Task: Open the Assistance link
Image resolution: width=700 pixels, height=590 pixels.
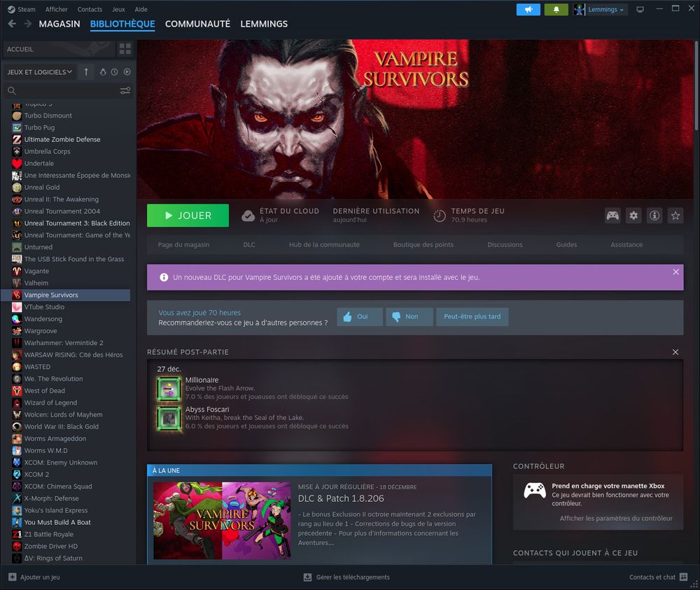Action: coord(626,244)
